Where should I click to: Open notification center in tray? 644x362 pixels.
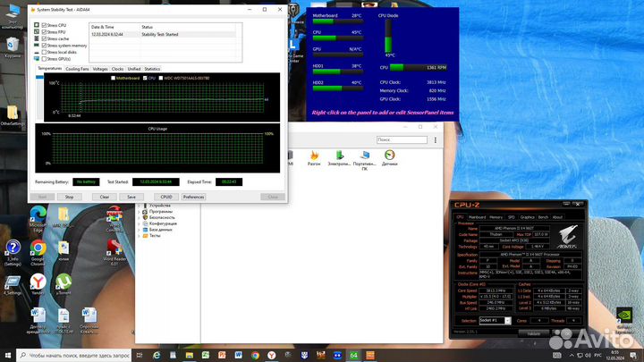pos(635,355)
